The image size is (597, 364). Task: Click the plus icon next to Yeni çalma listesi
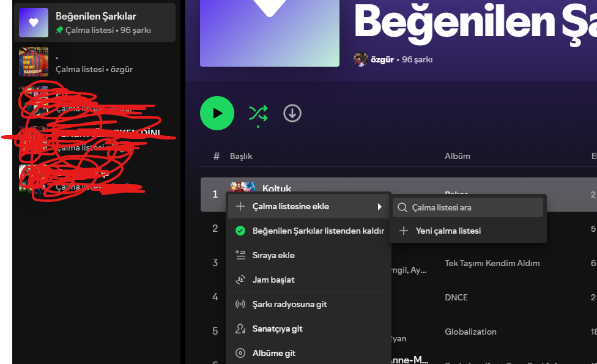(404, 231)
